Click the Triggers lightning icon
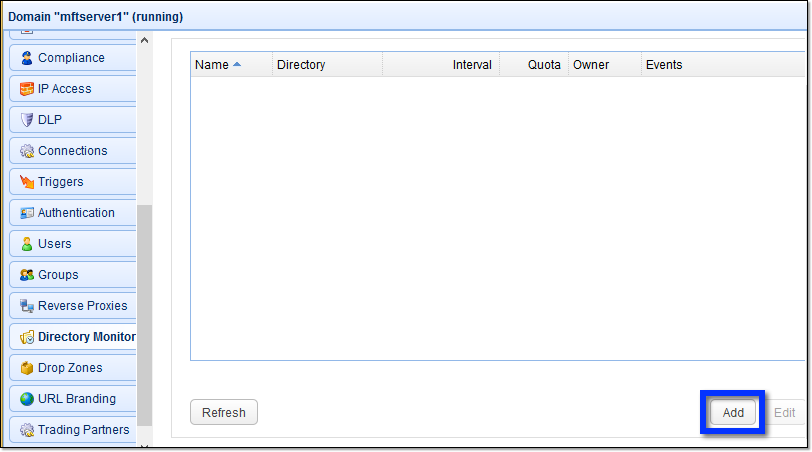Viewport: 812px width, 452px height. click(x=27, y=182)
